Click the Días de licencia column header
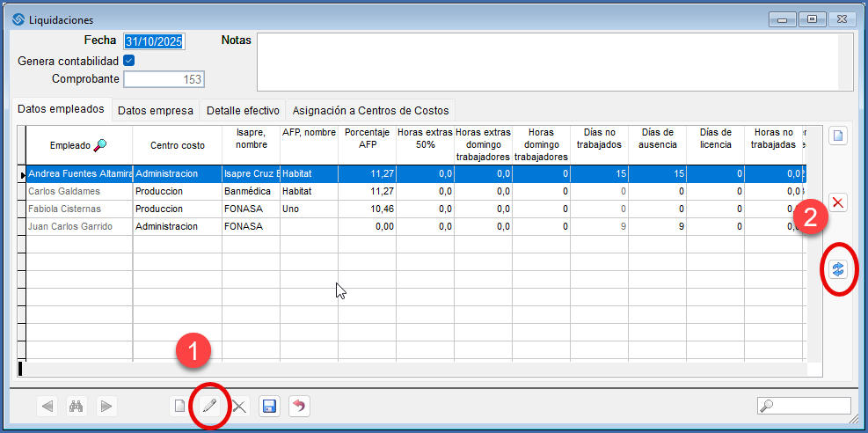The image size is (868, 433). click(x=715, y=145)
